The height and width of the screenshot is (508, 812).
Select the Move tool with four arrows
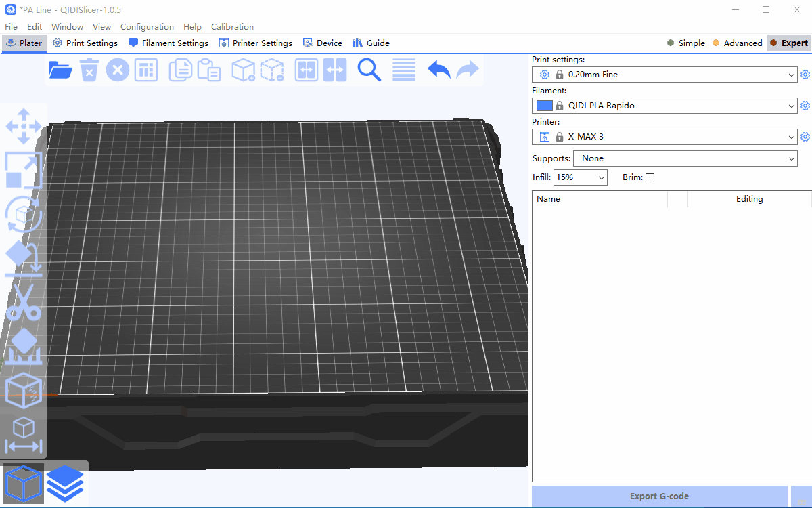pos(24,127)
